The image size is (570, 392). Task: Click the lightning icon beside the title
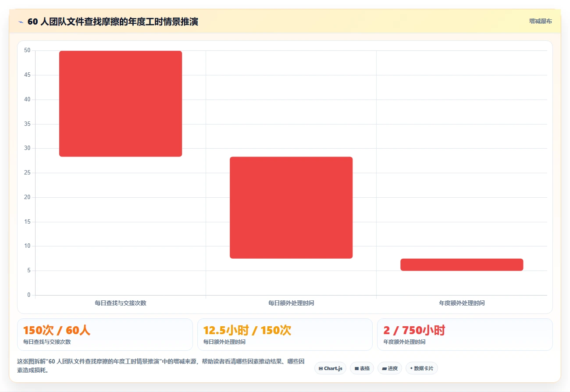tap(21, 21)
